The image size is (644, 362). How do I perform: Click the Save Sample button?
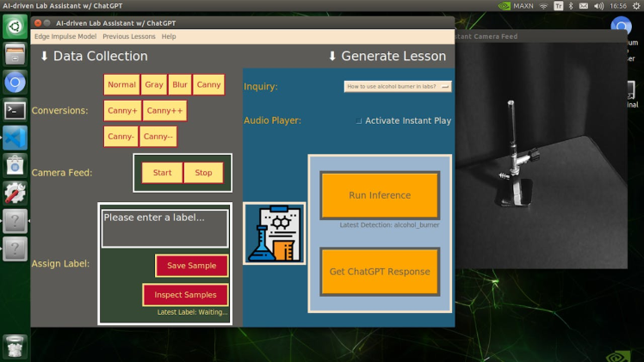pyautogui.click(x=191, y=266)
